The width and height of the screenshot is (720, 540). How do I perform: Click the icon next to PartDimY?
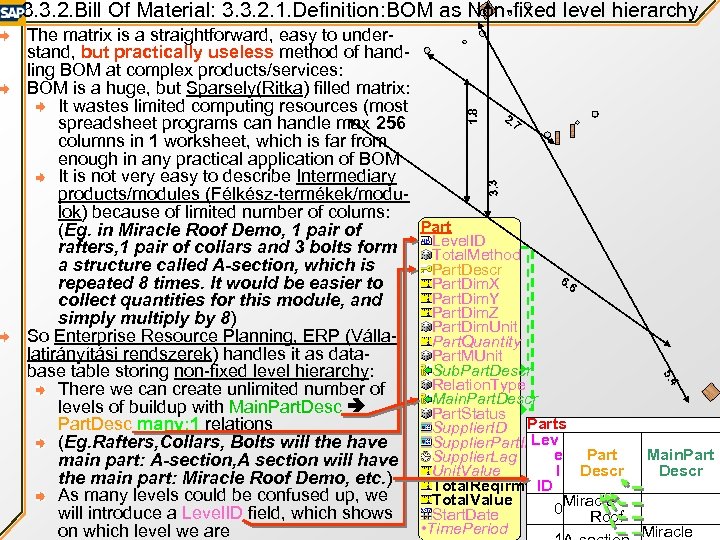point(426,298)
